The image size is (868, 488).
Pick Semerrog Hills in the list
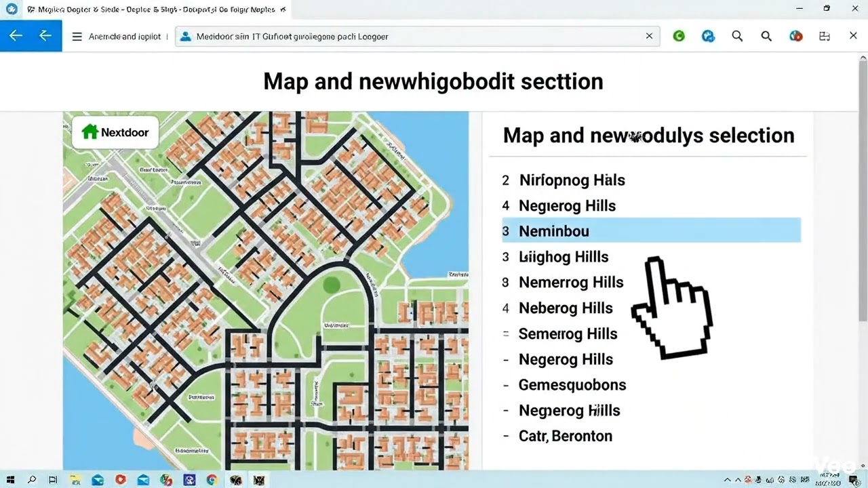(568, 334)
